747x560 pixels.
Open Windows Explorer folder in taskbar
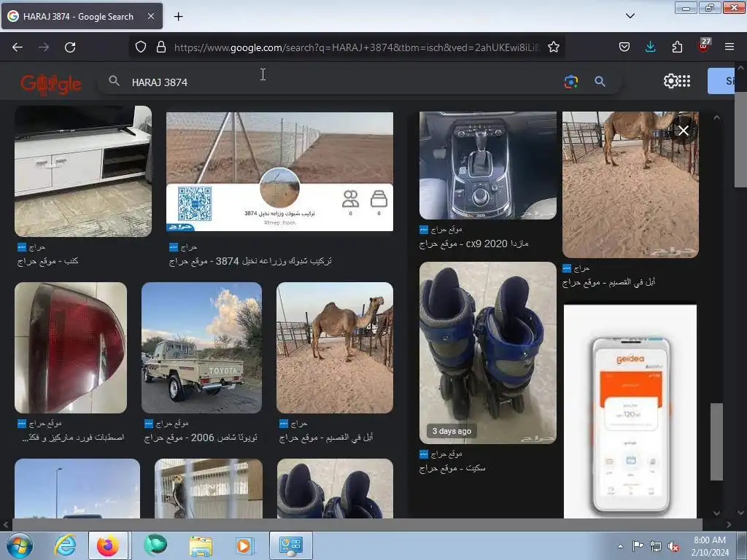pyautogui.click(x=201, y=545)
